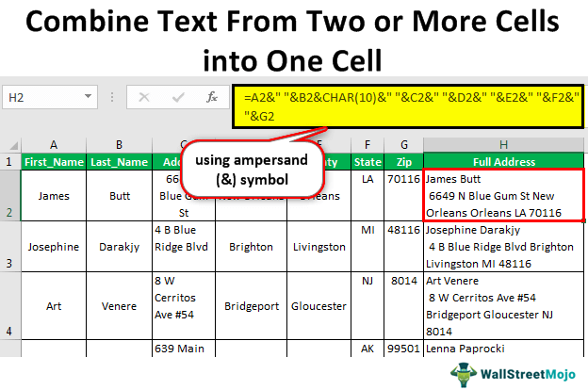588x390 pixels.
Task: Select column B header
Action: click(x=119, y=144)
